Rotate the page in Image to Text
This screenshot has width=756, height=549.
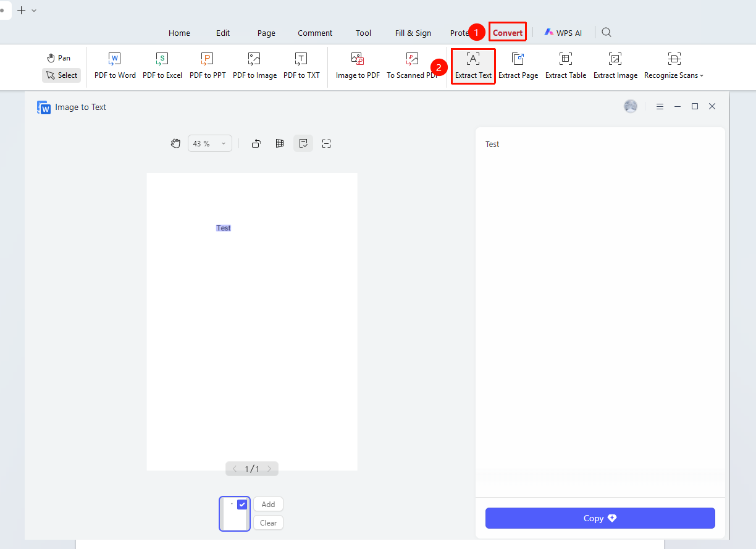(x=256, y=143)
